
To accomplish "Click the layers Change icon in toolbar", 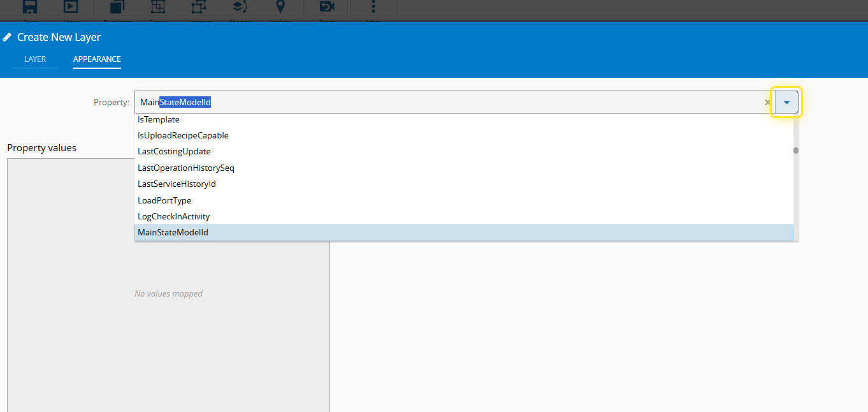I will 239,6.
